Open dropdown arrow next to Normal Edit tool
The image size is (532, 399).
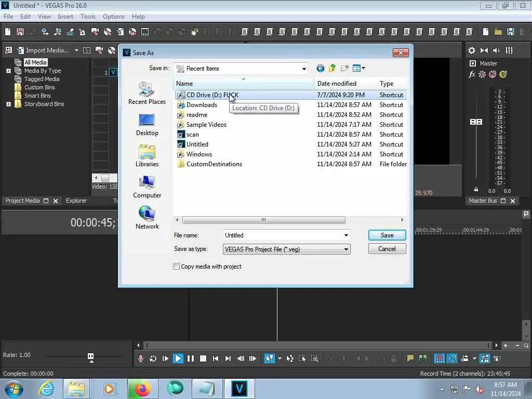pos(280,358)
